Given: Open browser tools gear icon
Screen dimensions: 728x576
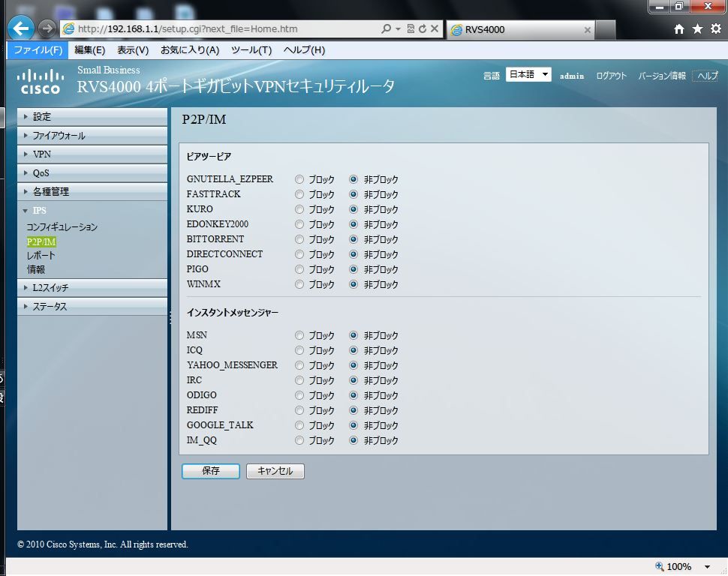Looking at the screenshot, I should pos(716,28).
